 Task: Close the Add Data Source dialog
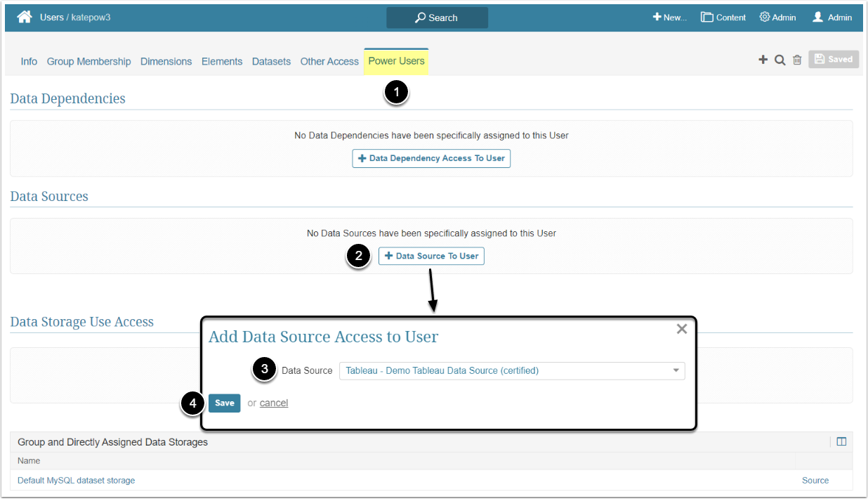(681, 329)
